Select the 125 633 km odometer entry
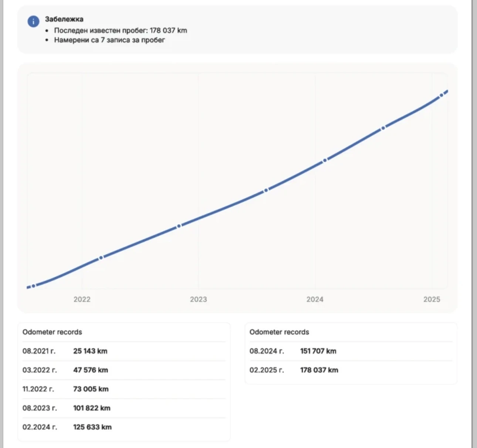 coord(92,427)
